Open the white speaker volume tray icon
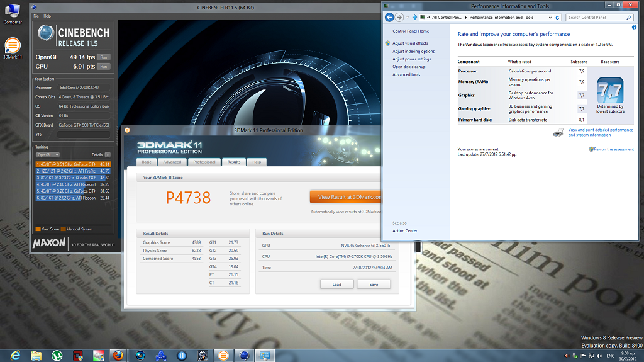Image resolution: width=644 pixels, height=362 pixels. click(x=599, y=356)
